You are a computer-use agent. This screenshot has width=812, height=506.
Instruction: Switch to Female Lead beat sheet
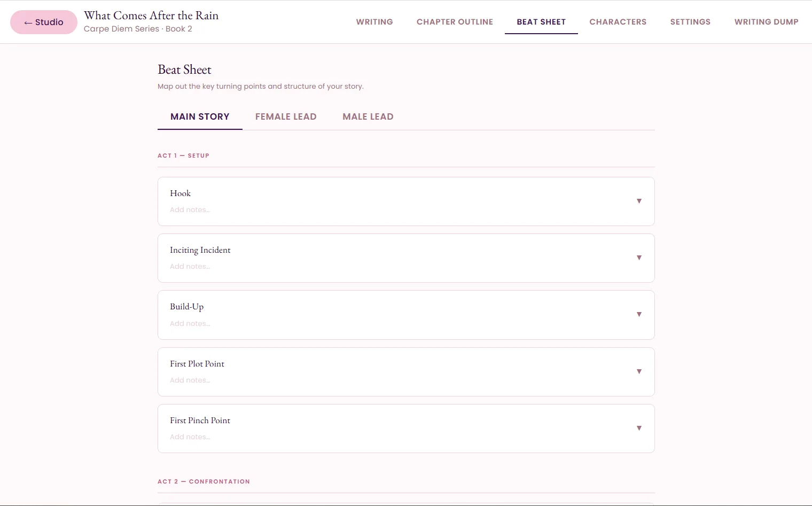(286, 116)
